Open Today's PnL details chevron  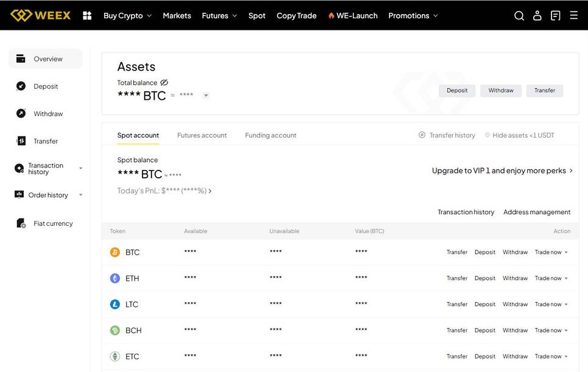[210, 191]
